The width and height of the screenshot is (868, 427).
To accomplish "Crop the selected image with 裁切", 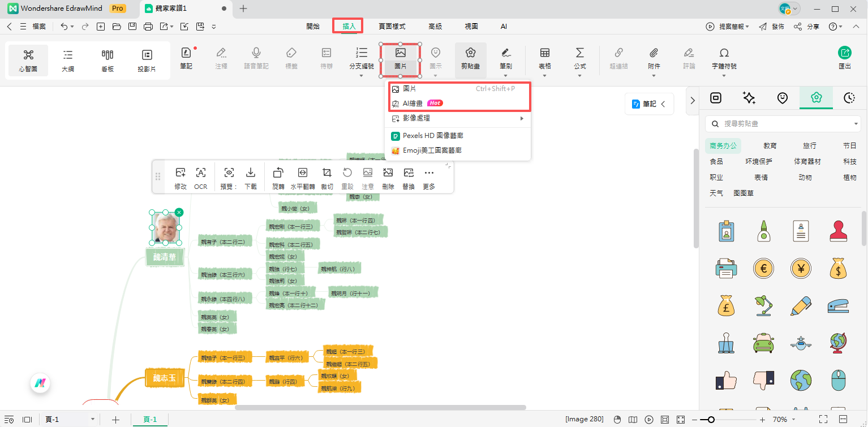I will (x=327, y=178).
